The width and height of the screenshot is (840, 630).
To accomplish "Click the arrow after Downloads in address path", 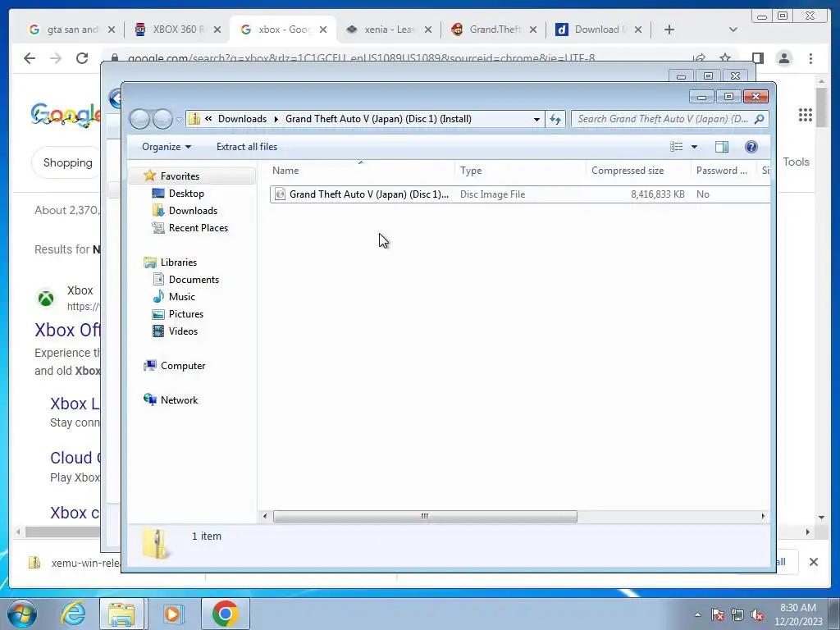I will pos(276,119).
